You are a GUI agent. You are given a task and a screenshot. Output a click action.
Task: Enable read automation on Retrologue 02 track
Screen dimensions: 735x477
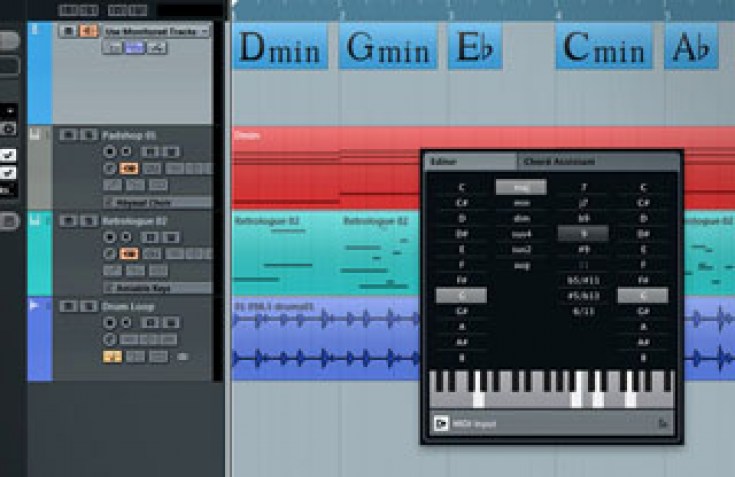(150, 238)
